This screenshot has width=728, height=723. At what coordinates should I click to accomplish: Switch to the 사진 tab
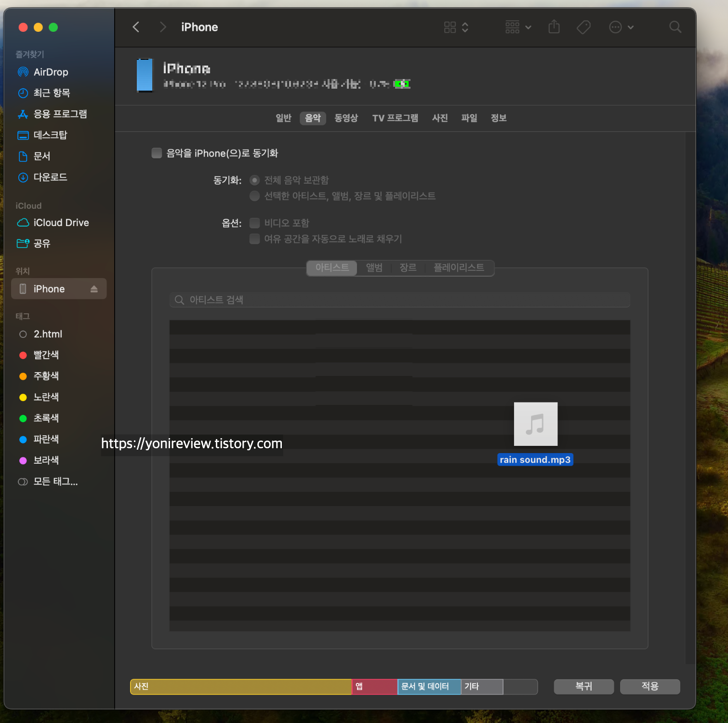click(x=440, y=118)
